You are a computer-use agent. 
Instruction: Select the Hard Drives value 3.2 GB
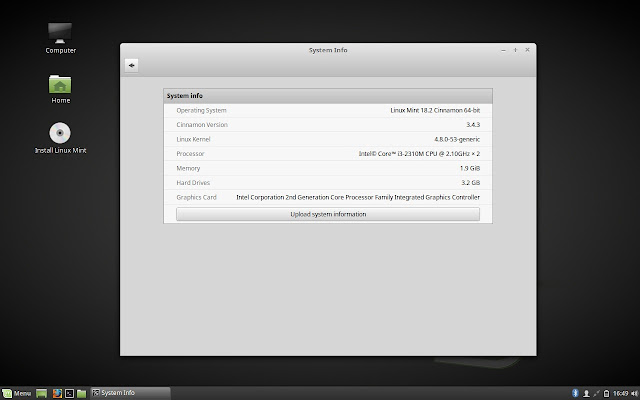pos(471,183)
